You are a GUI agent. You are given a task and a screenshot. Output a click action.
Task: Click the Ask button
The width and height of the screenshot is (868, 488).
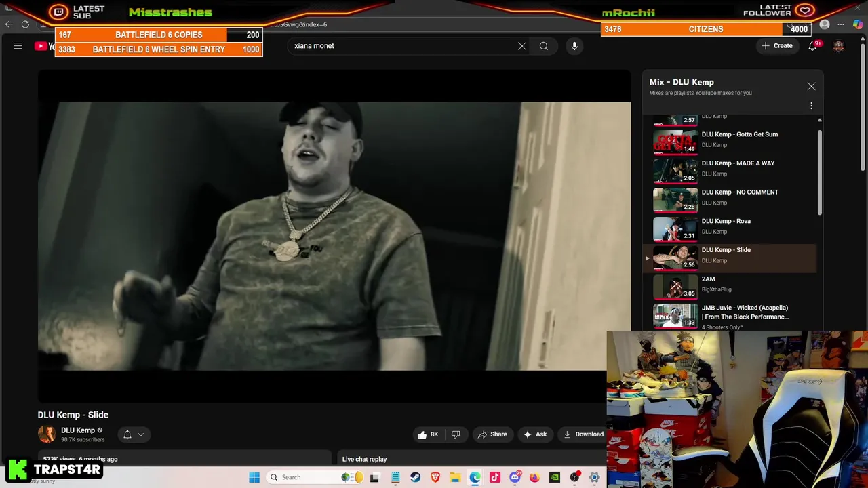pos(534,434)
